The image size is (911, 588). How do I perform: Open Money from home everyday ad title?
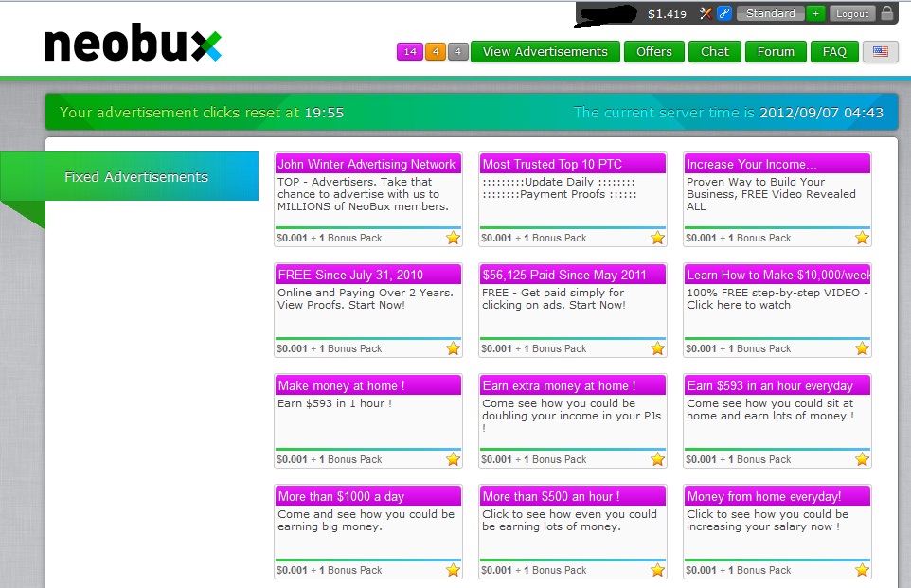point(764,497)
